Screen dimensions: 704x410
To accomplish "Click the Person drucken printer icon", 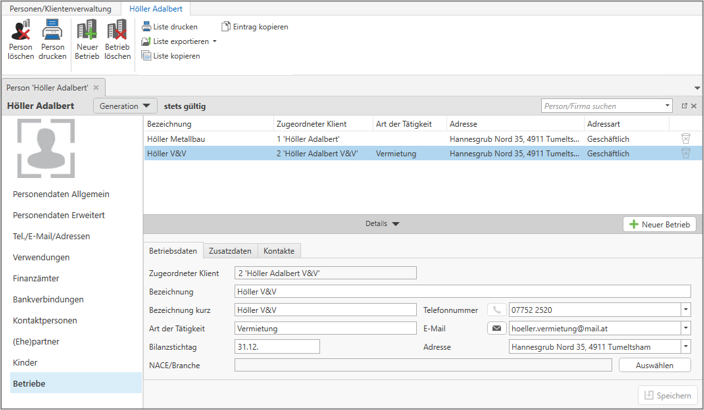I will coord(52,32).
